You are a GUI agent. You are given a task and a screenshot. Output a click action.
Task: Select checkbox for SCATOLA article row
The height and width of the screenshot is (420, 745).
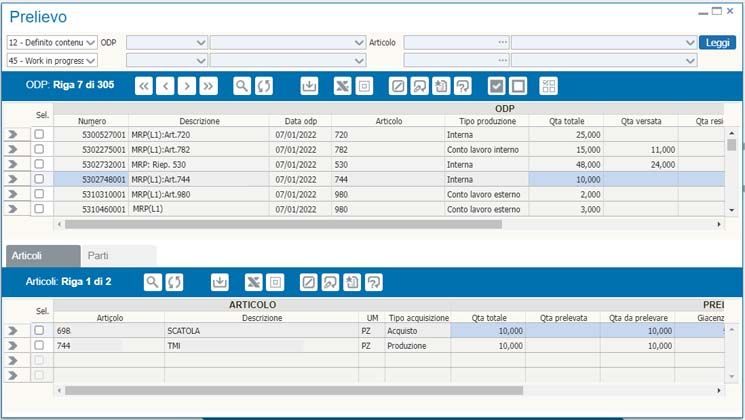[39, 330]
